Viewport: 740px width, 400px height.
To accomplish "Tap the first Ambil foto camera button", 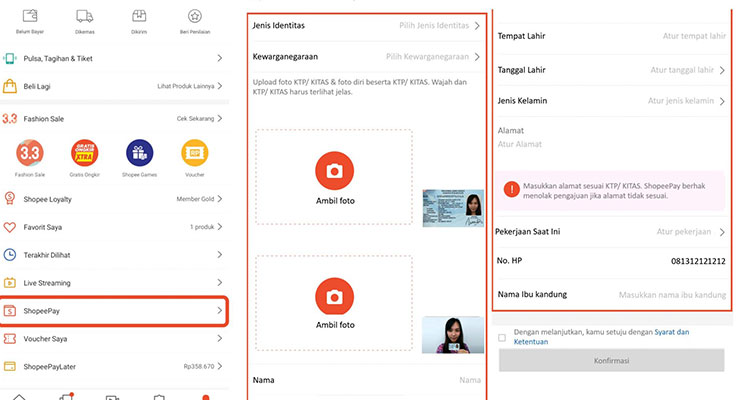I will [x=334, y=171].
